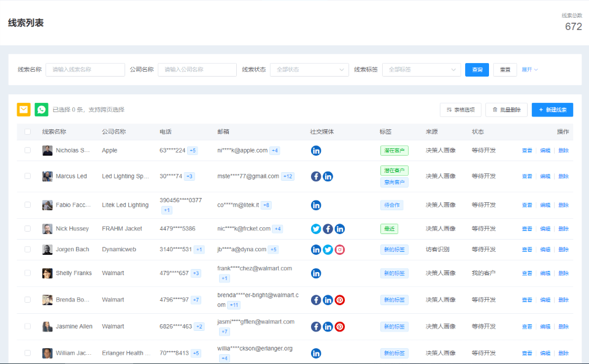Click the 表格选项 table options button
Image resolution: width=589 pixels, height=364 pixels.
pos(460,110)
